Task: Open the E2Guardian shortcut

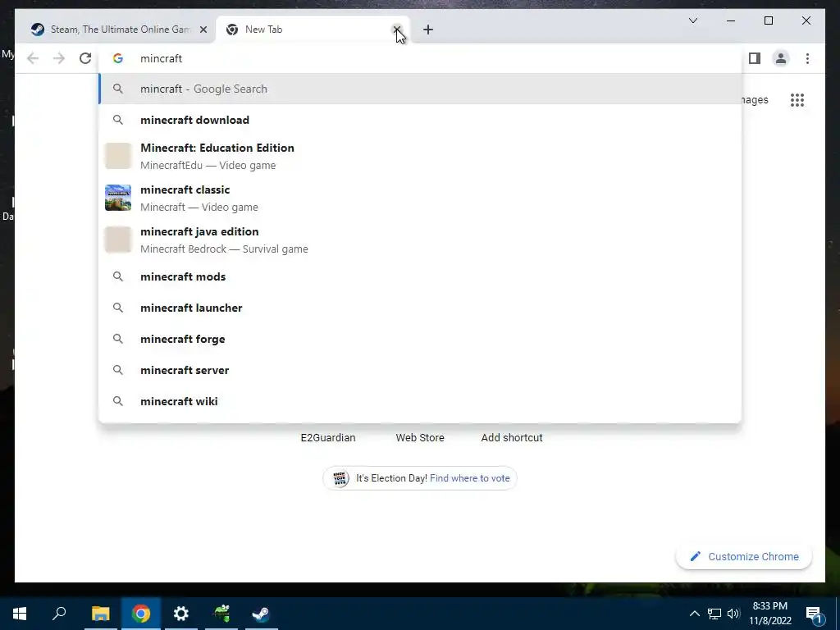Action: (x=328, y=438)
